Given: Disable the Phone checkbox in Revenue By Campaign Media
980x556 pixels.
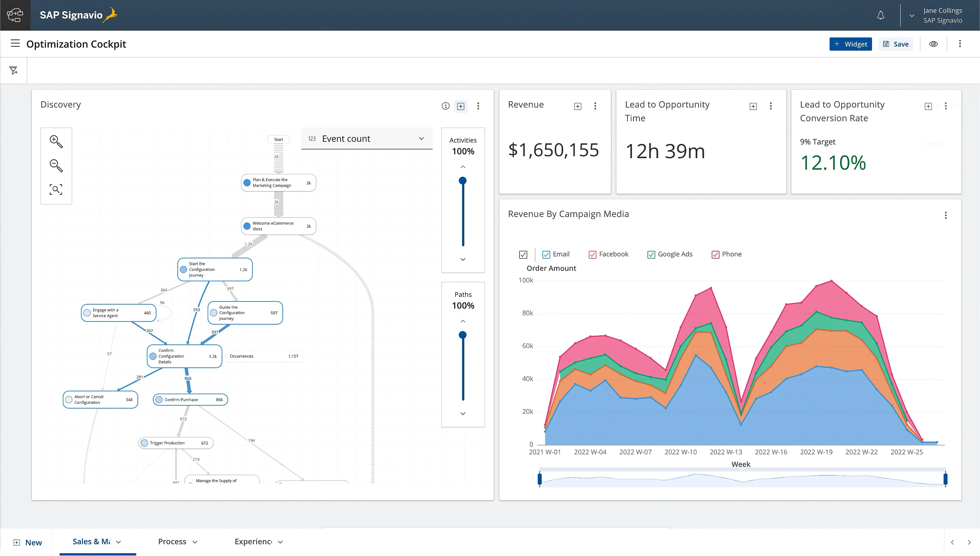Looking at the screenshot, I should [x=716, y=254].
